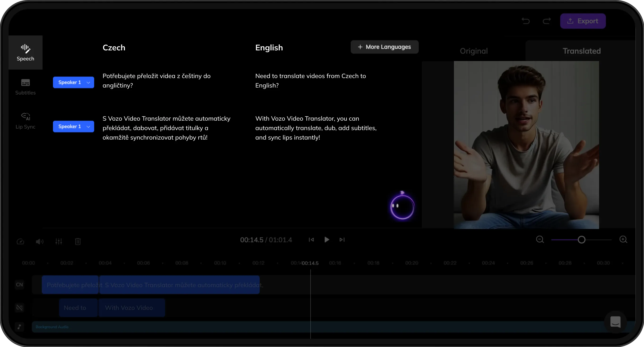
Task: Click the 00:14.5 playhead marker
Action: 310,263
